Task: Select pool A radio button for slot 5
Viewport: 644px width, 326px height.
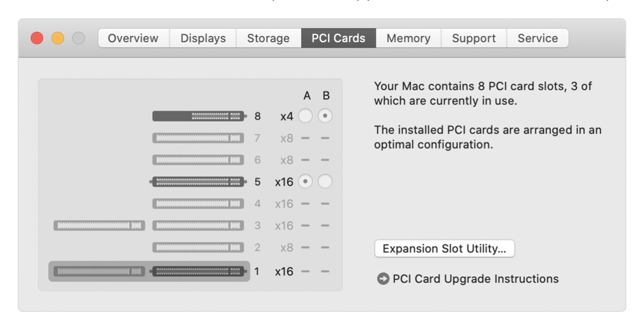Action: tap(305, 182)
